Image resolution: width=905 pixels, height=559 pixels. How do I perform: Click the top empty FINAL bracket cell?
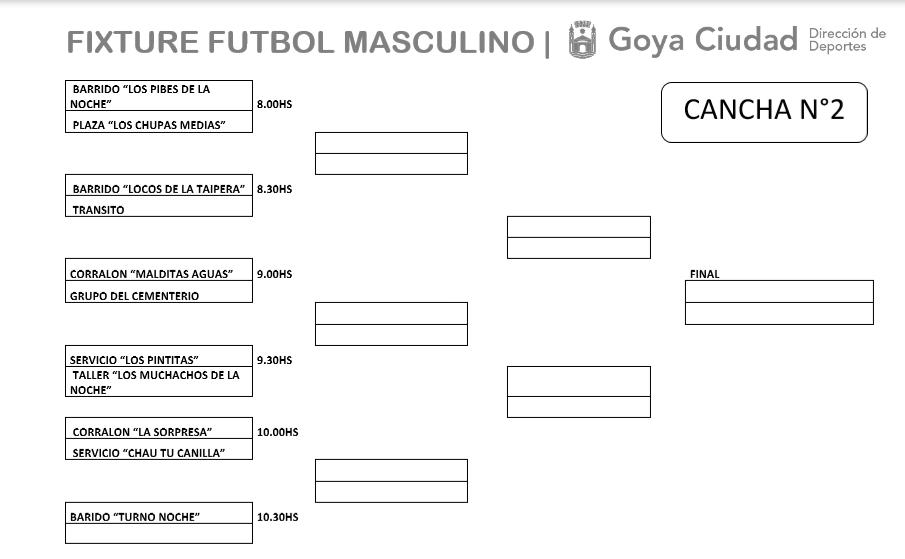click(779, 292)
